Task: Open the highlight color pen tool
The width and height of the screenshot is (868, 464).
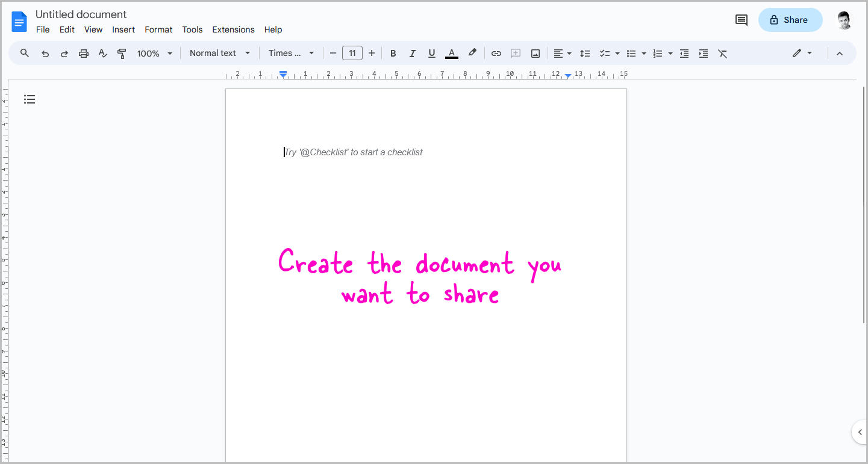Action: coord(472,53)
